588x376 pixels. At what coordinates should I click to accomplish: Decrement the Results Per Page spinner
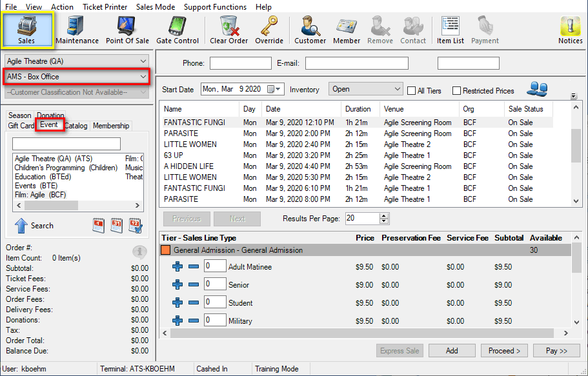click(383, 221)
